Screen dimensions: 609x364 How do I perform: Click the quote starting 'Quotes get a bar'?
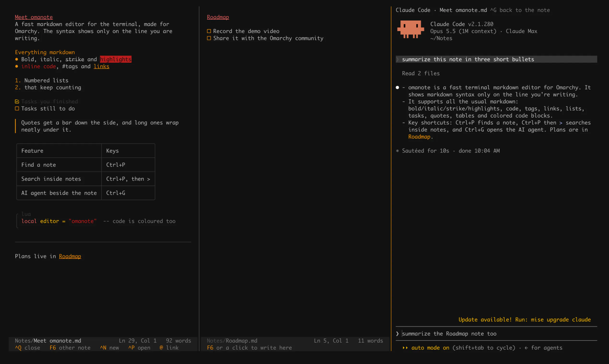(x=100, y=126)
